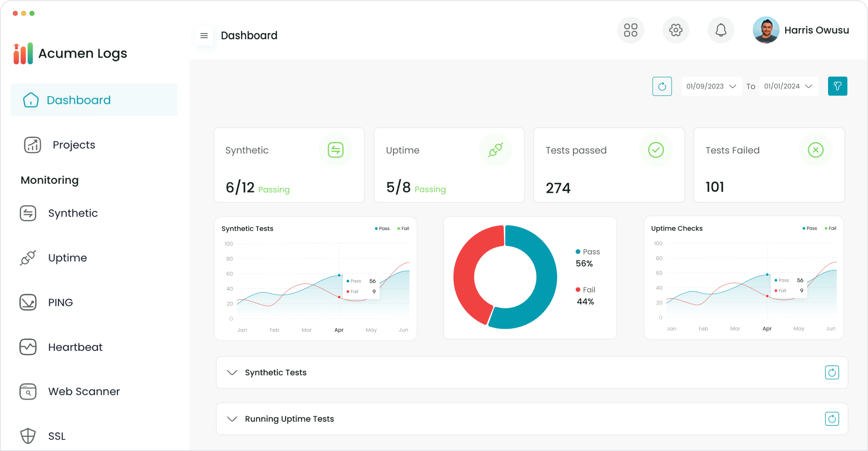Refresh the Running Uptime Tests section
868x451 pixels.
pyautogui.click(x=832, y=419)
